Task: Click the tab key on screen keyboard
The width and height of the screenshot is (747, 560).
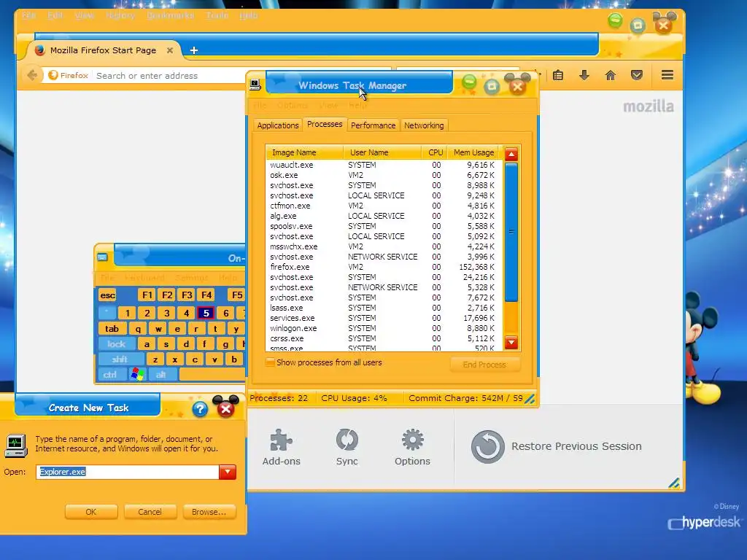Action: 112,329
